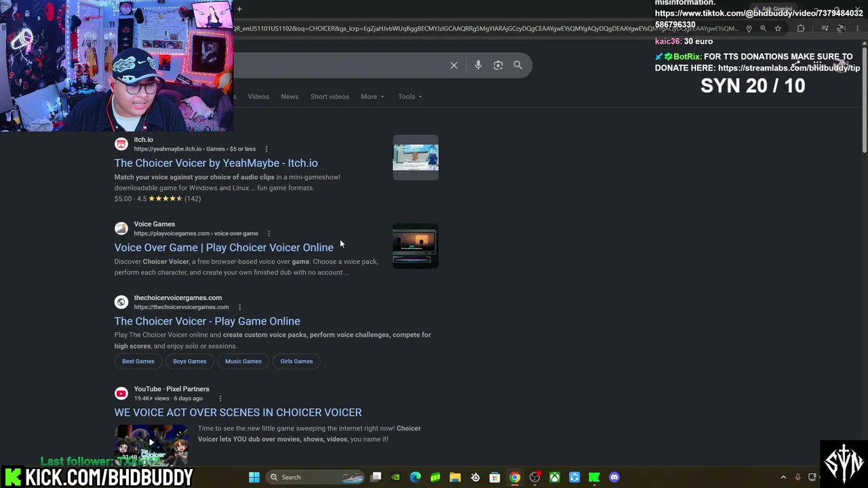
Task: Click the Girls Games sitelink chip
Action: pos(296,361)
